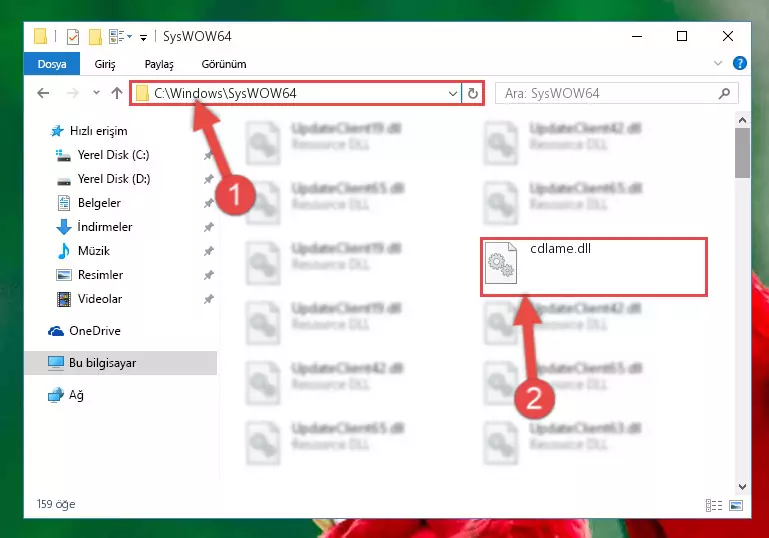Viewport: 769px width, 538px height.
Task: Click the pin icon next to Yerel Disk (D:)
Action: pos(208,179)
